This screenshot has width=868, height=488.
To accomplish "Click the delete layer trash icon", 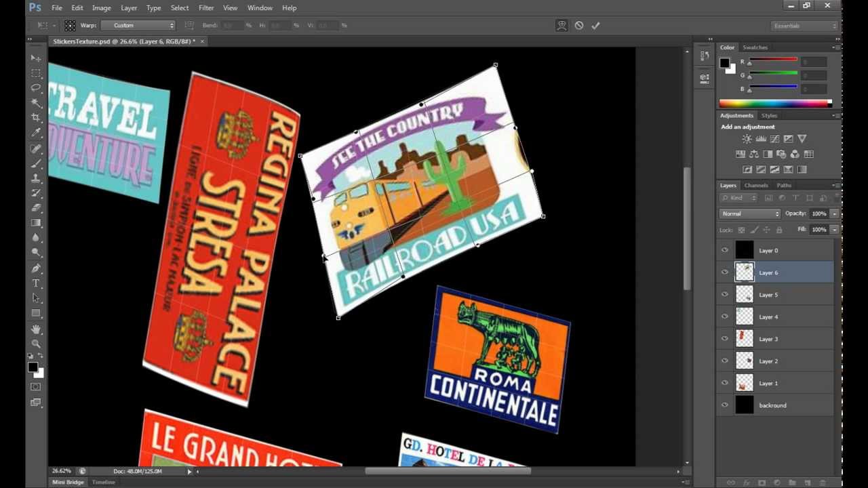I will pos(823,483).
